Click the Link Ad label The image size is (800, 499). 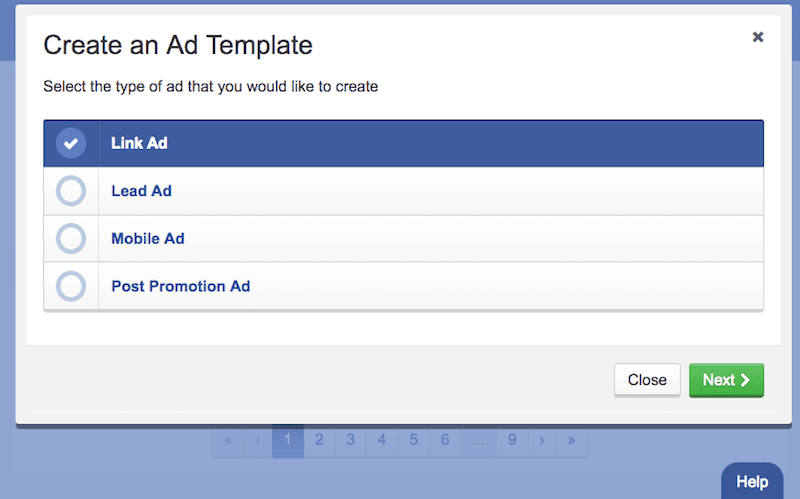point(139,143)
